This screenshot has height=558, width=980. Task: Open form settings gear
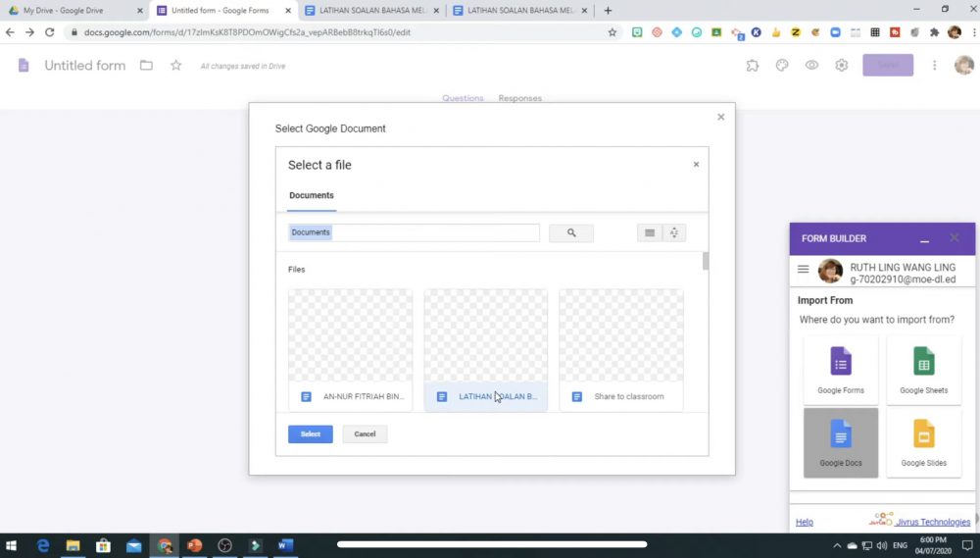click(842, 65)
